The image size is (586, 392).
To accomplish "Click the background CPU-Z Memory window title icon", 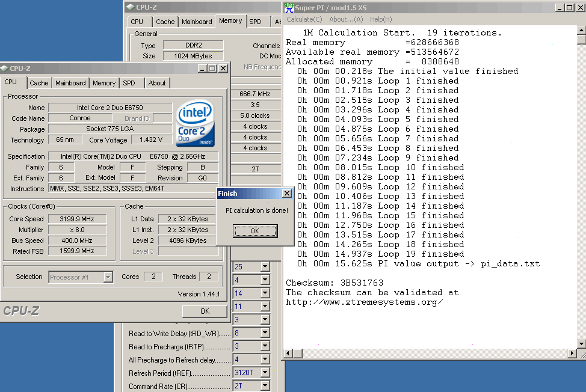I will [130, 7].
